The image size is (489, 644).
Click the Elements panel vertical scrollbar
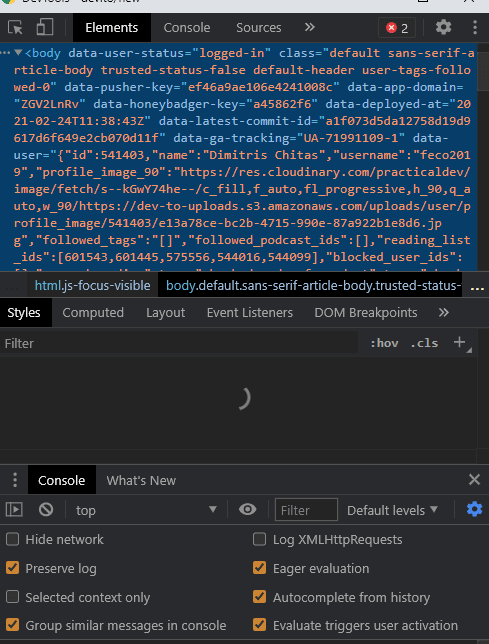[483, 72]
